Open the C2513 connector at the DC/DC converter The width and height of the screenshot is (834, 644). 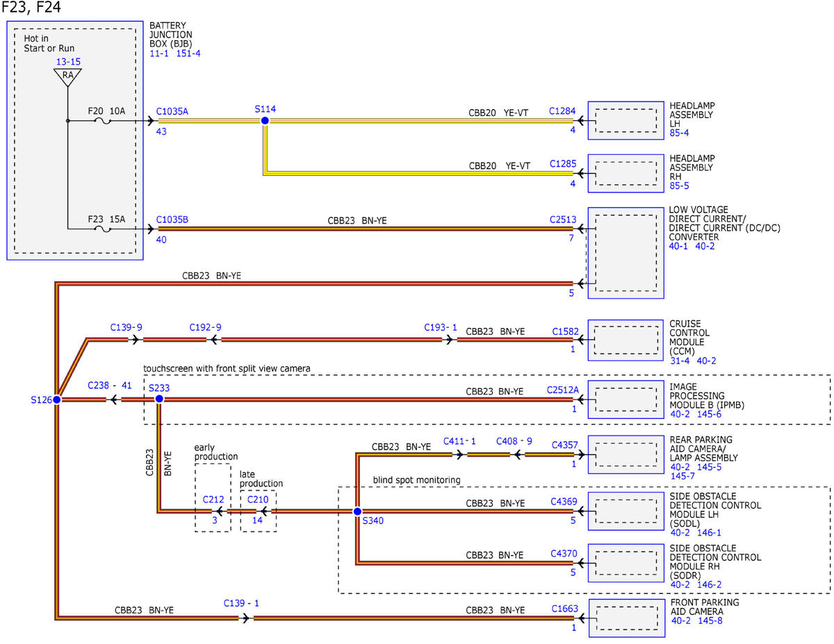coord(562,220)
